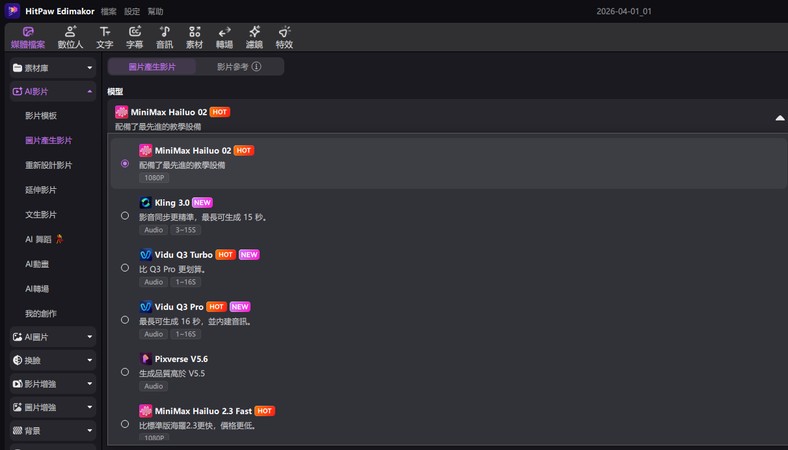Open the 素材 materials icon

pos(194,37)
